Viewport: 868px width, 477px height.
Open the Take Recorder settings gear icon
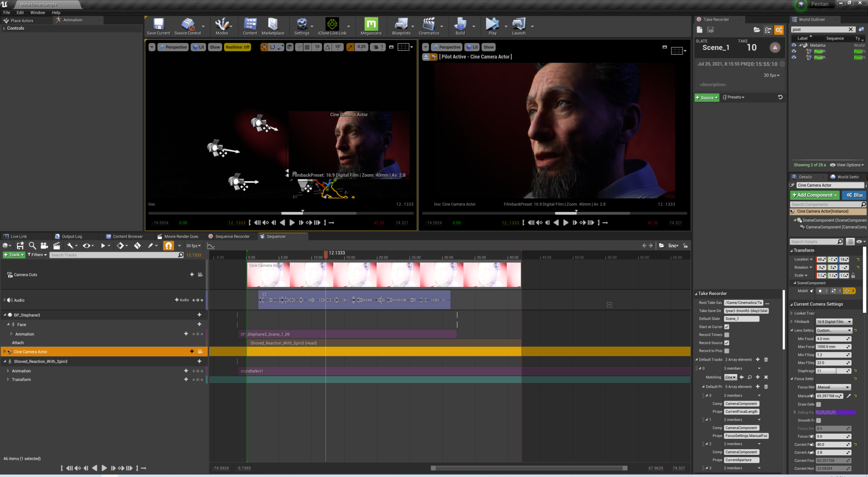[779, 30]
